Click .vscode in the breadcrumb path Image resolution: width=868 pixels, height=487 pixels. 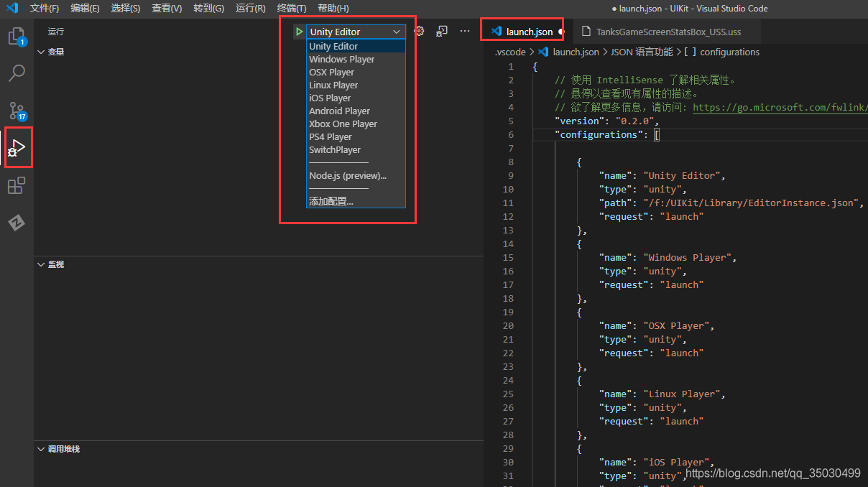click(510, 52)
